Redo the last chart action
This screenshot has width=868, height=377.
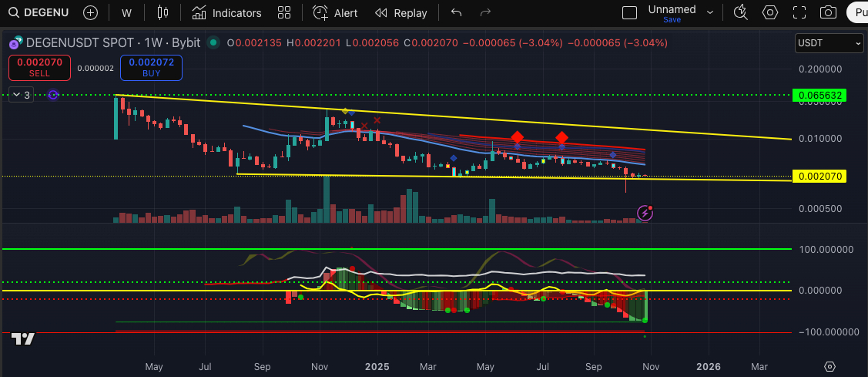tap(485, 13)
